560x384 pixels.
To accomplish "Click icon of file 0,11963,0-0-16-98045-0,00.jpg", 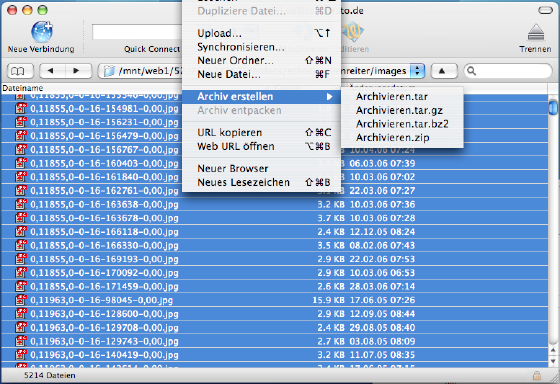I will [x=21, y=300].
